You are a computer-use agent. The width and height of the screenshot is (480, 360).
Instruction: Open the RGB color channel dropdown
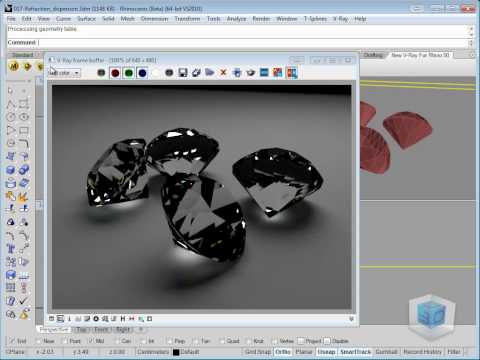[x=77, y=73]
